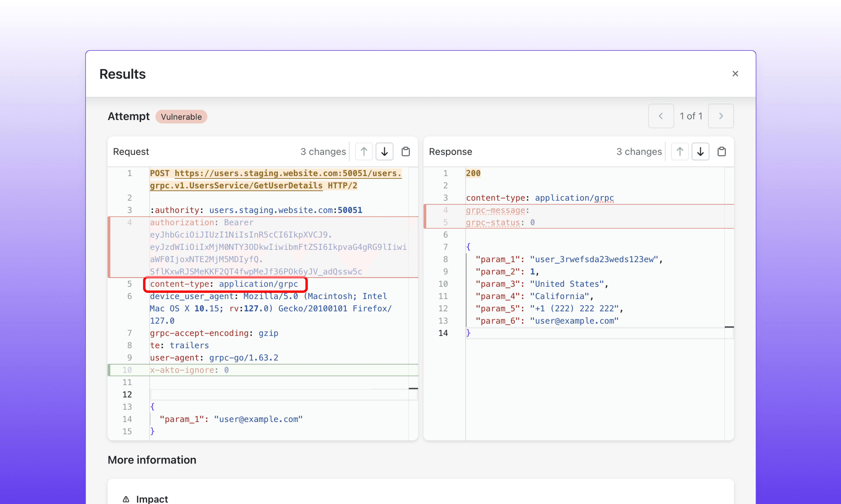Viewport: 841px width, 504px height.
Task: Jump to next change in Request
Action: point(384,152)
